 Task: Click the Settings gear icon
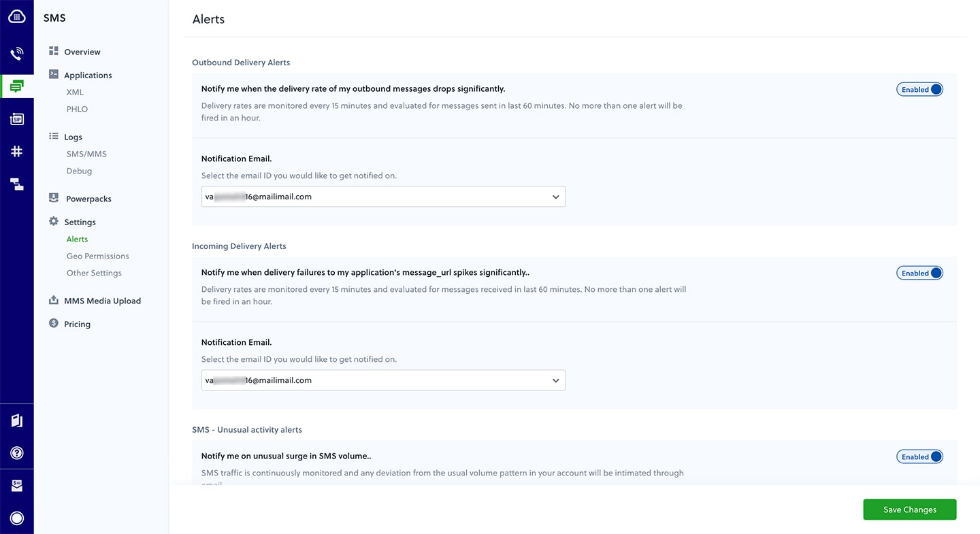point(54,221)
